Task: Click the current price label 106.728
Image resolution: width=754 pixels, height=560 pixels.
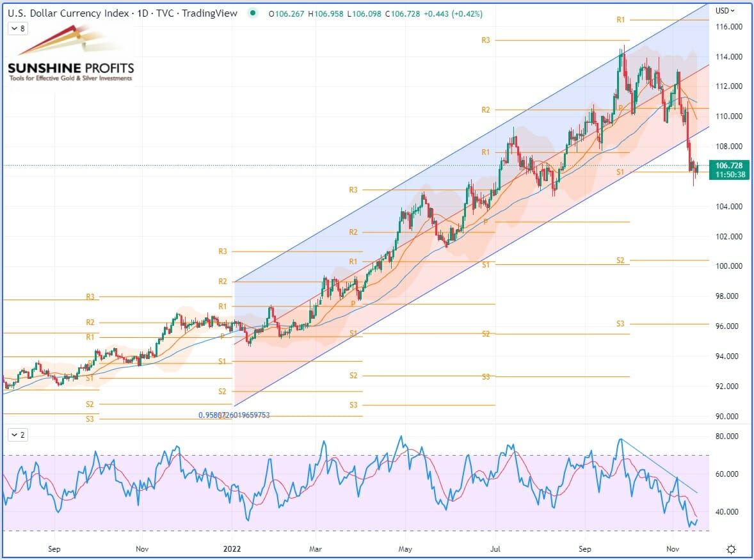Action: pos(732,166)
